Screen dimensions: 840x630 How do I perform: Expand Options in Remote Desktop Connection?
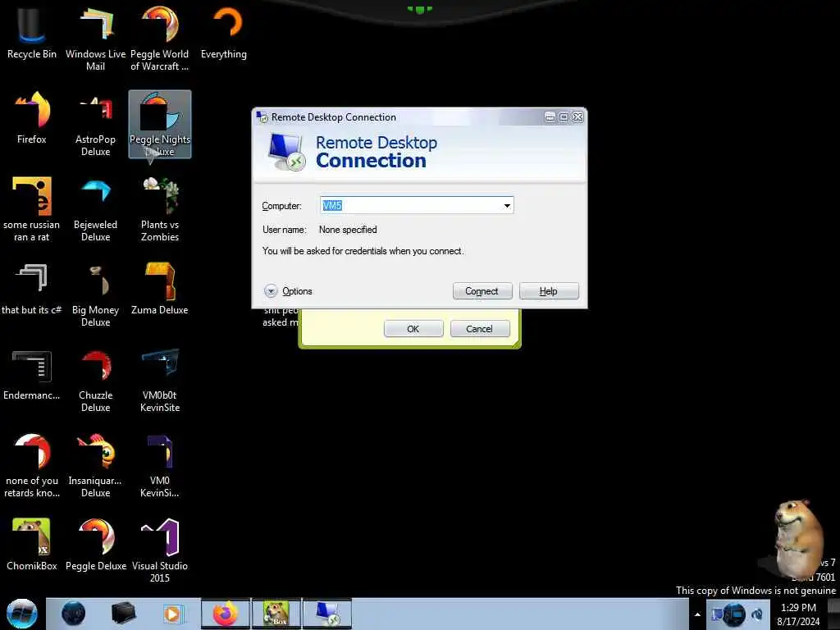288,291
